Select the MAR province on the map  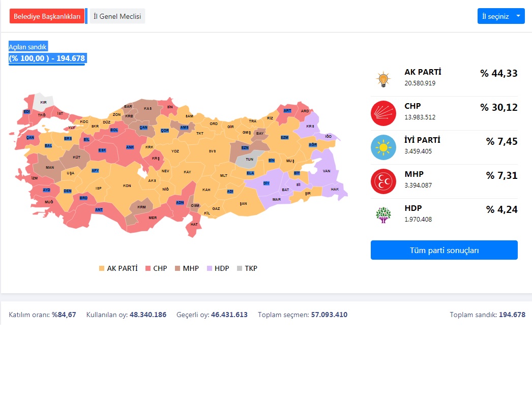277,200
